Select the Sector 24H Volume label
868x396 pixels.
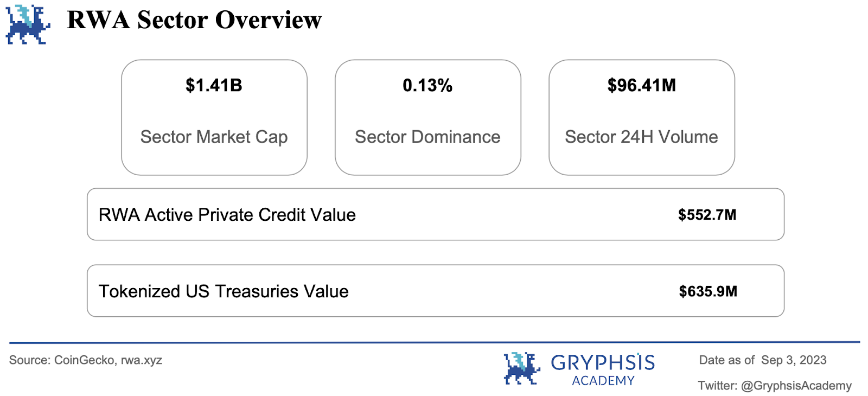pos(641,137)
